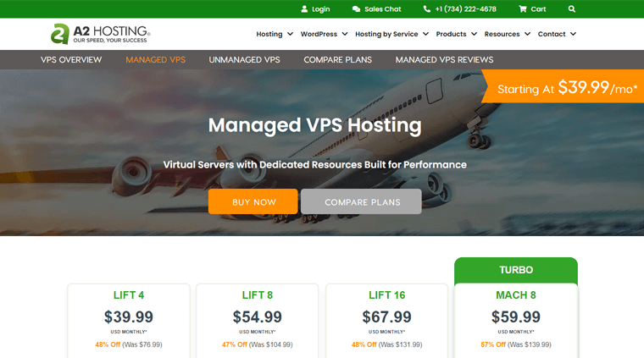Click the green Turbo plan label
Image resolution: width=644 pixels, height=358 pixels.
point(516,270)
